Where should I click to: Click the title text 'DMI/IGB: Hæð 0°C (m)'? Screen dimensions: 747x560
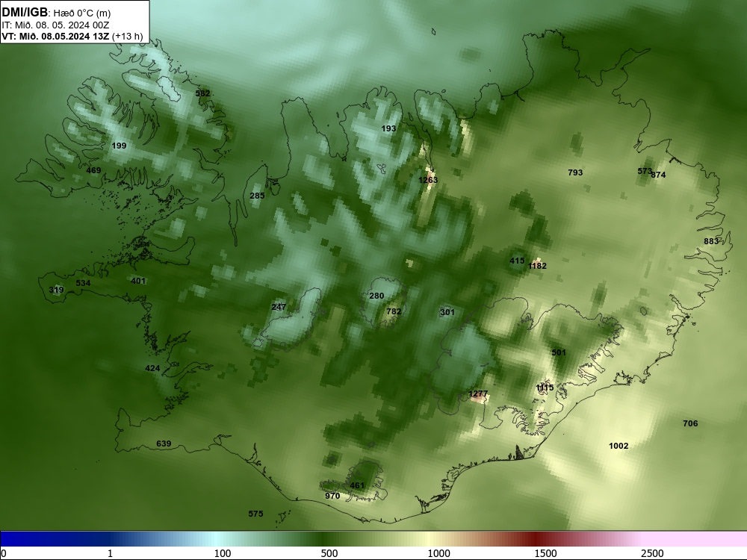click(56, 13)
